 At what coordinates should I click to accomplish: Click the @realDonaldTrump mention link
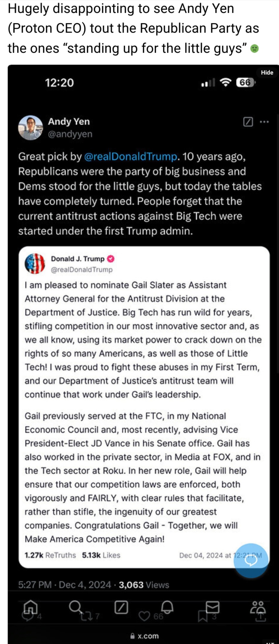(x=131, y=156)
